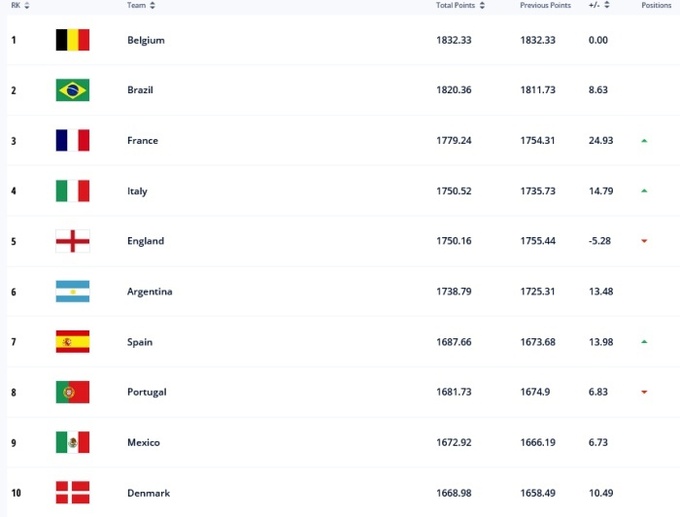
Task: Click the Spain flag icon
Action: click(x=72, y=342)
